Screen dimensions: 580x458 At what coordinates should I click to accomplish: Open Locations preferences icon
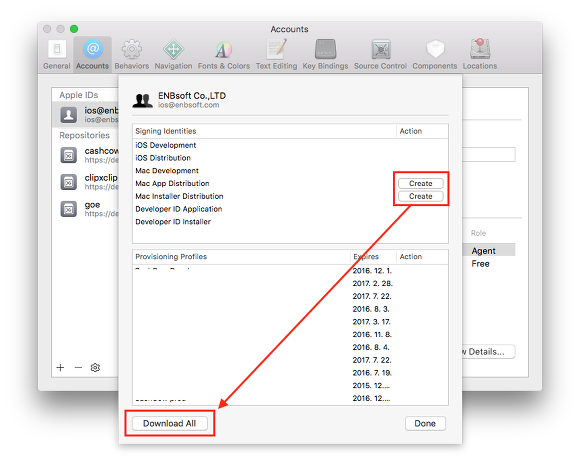coord(480,49)
